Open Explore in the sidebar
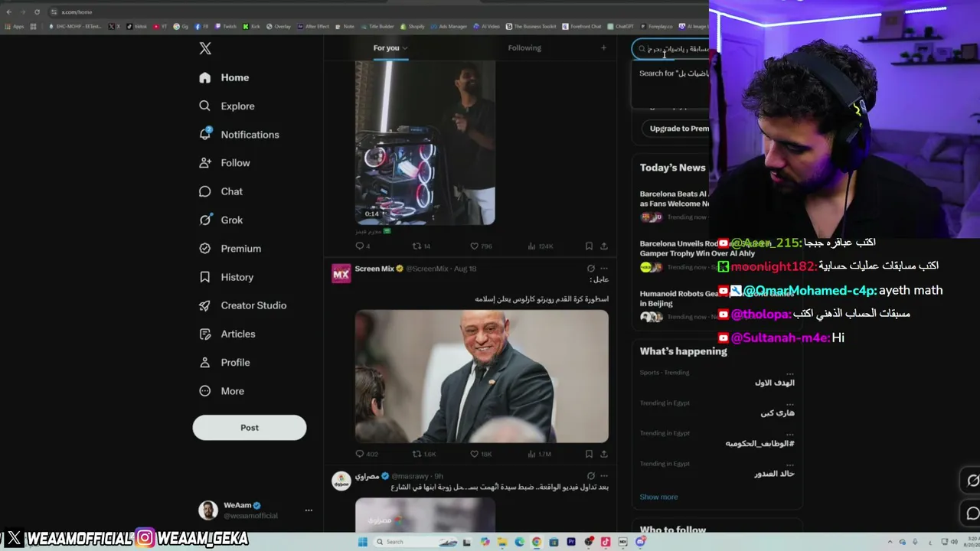Viewport: 980px width, 551px height. click(x=227, y=106)
